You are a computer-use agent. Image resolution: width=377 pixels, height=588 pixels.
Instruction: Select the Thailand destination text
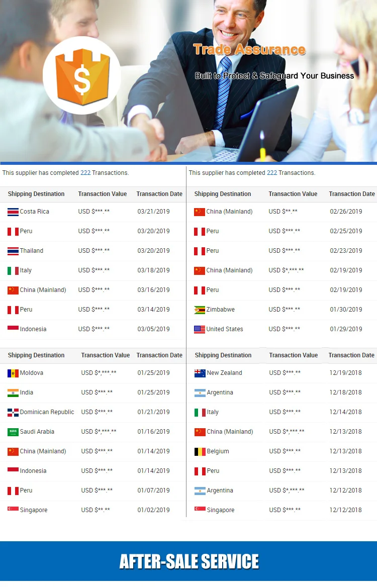[32, 250]
